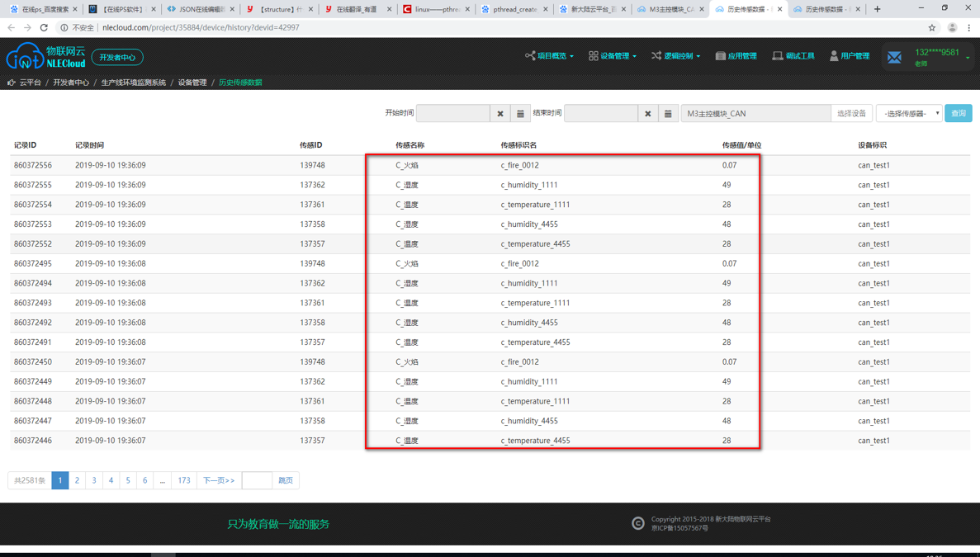Viewport: 980px width, 557px height.
Task: Focus the page number jump input field
Action: coord(257,480)
